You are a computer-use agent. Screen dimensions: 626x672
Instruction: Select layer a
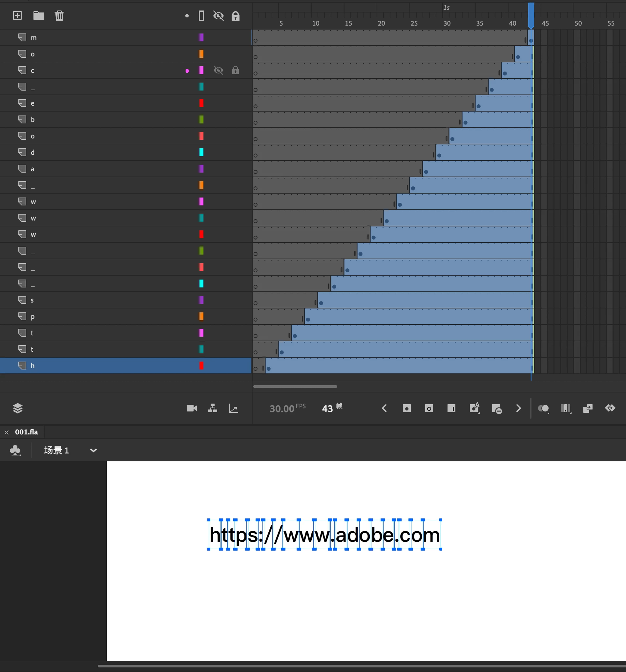(x=126, y=169)
